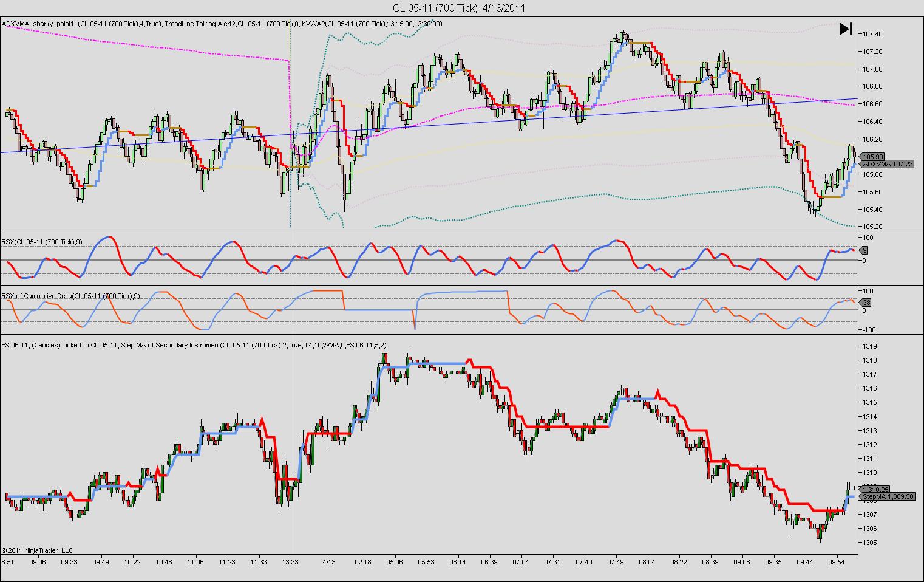Click the 05:06 time axis label
The image size is (924, 582).
[395, 562]
